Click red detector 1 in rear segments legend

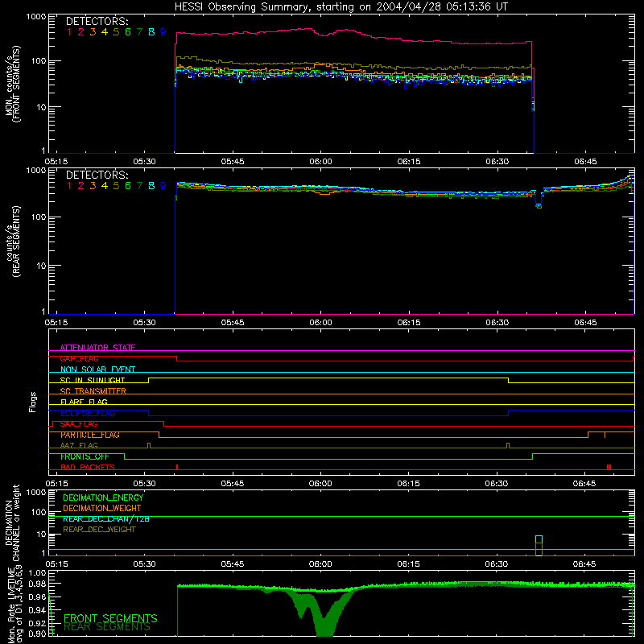69,186
